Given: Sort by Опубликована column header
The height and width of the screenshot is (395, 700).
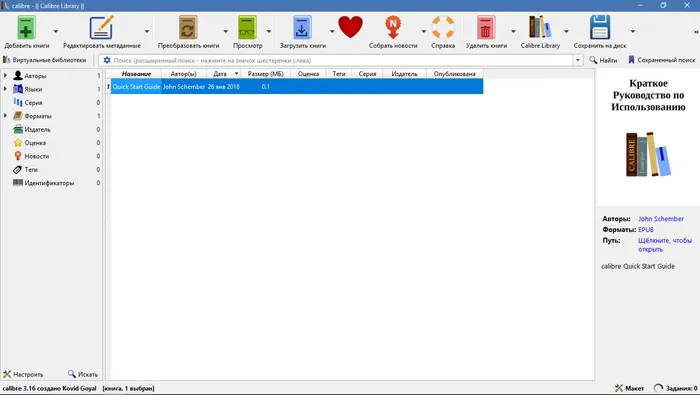Looking at the screenshot, I should coord(454,74).
